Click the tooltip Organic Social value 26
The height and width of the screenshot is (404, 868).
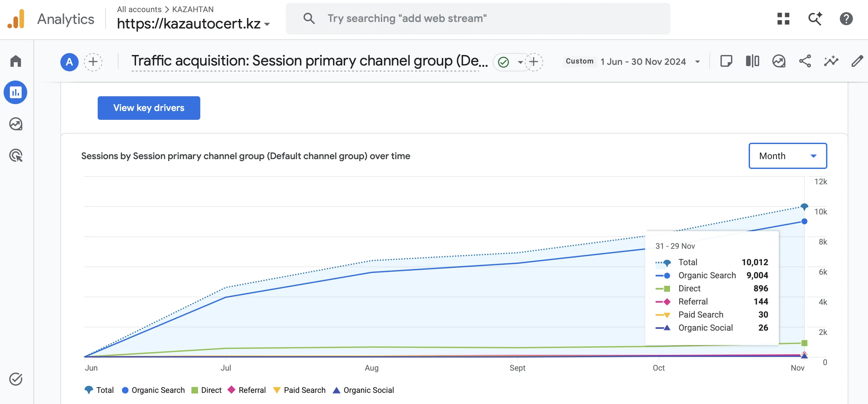763,328
